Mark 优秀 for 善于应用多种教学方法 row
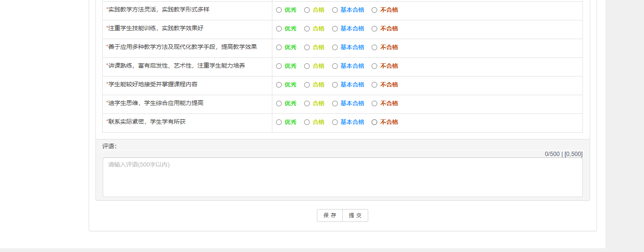 279,48
